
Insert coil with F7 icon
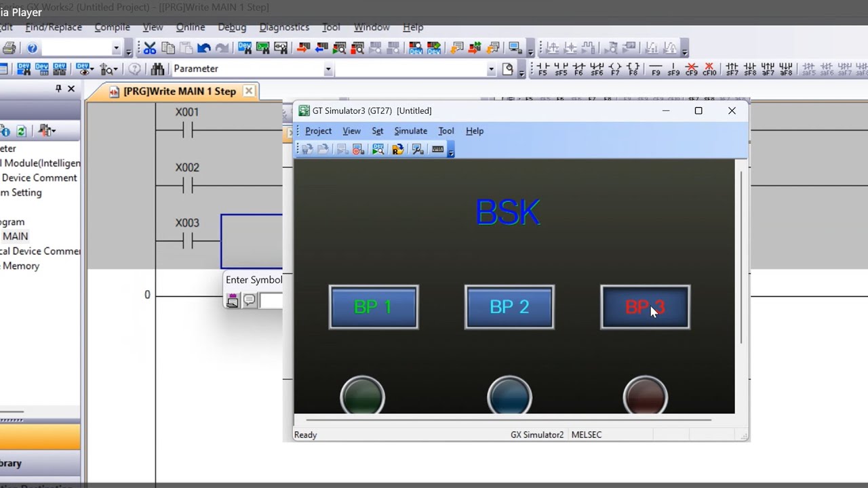(x=614, y=69)
